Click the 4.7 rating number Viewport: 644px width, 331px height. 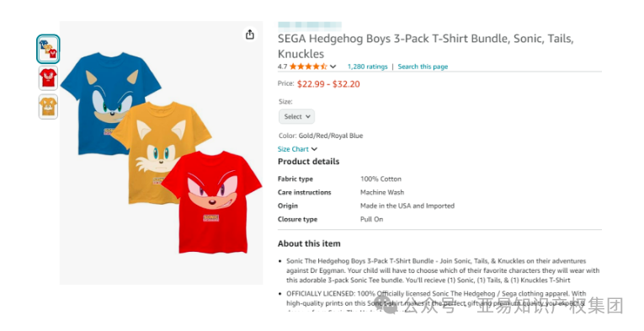pos(282,67)
